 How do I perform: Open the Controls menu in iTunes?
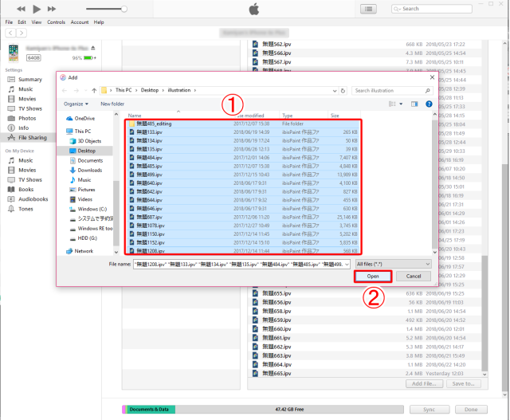tap(56, 22)
